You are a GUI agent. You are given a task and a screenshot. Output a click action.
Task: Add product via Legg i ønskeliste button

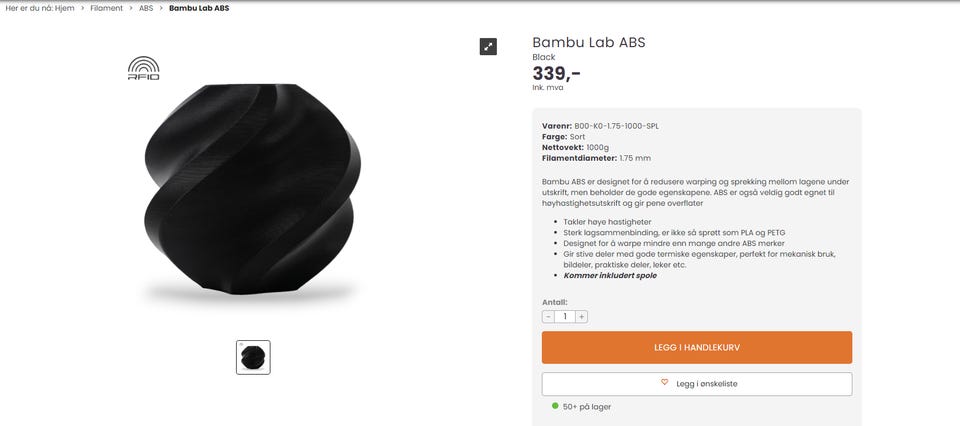pos(697,384)
